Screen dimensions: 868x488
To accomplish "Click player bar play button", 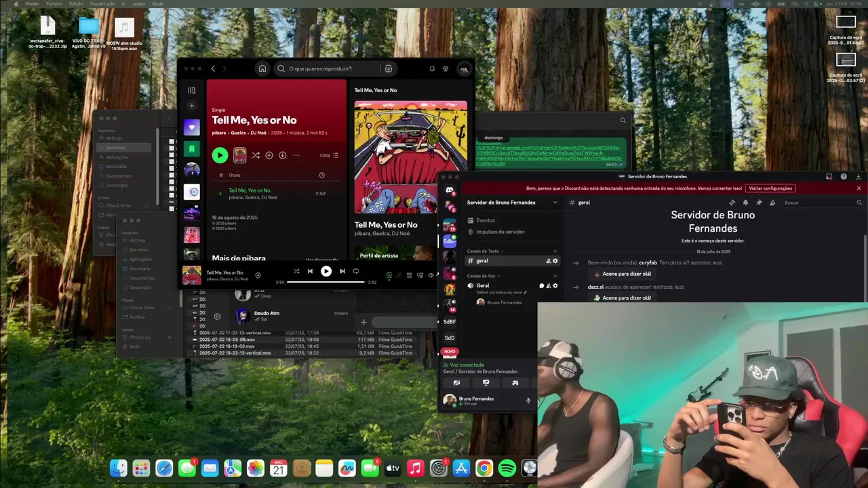I will click(x=326, y=271).
